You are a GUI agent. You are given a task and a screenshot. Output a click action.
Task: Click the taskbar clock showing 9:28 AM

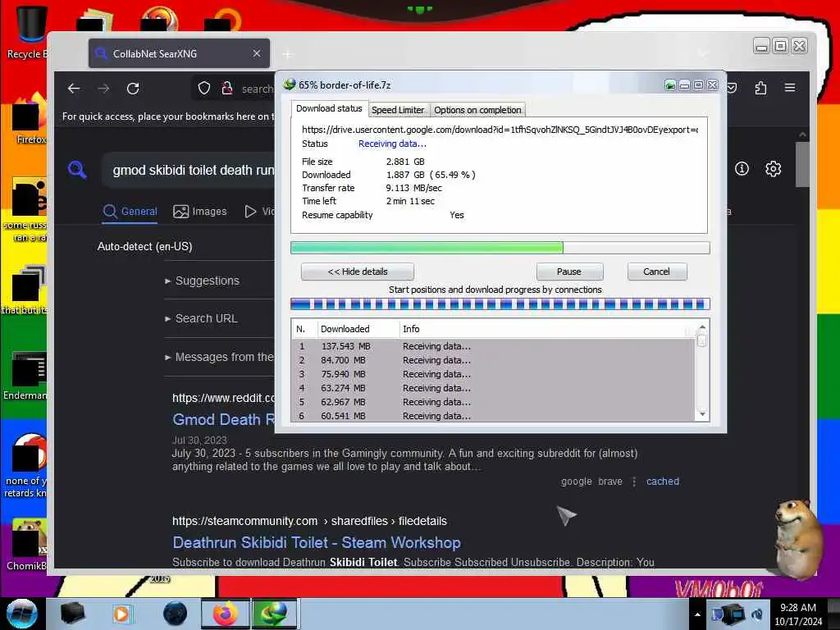tap(797, 614)
